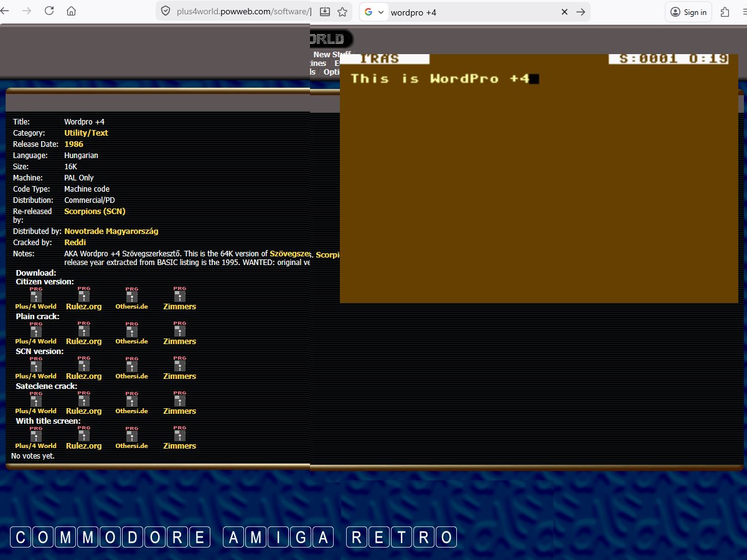Bookmark this page with the star icon
The width and height of the screenshot is (747, 560).
coord(342,11)
